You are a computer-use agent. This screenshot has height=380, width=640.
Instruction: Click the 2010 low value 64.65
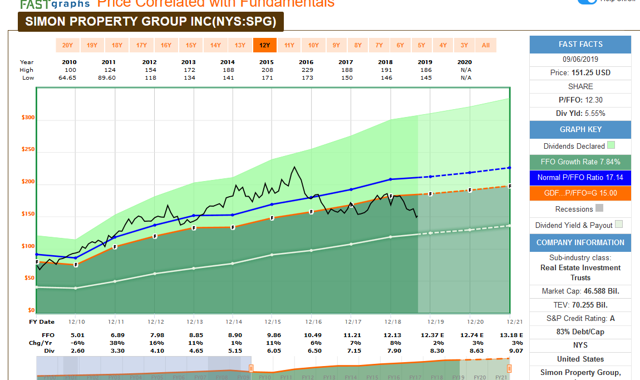pyautogui.click(x=67, y=78)
